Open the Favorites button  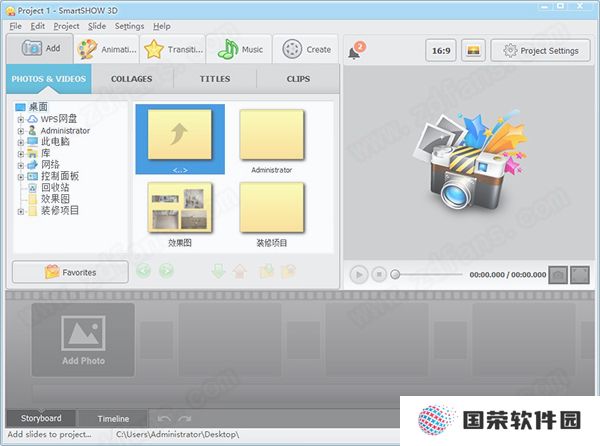click(70, 272)
